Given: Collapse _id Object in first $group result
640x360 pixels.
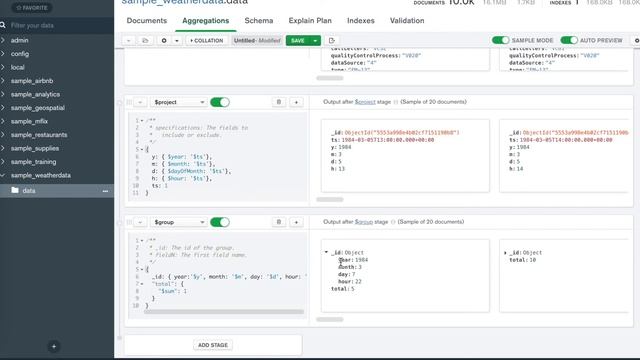Looking at the screenshot, I should click(x=326, y=252).
